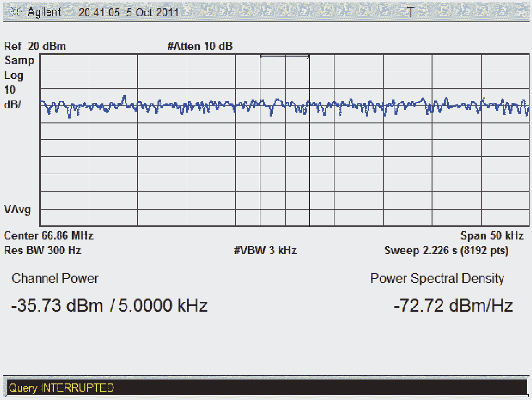This screenshot has width=532, height=400.
Task: Click the Query INTERRUPTED status message
Action: pos(61,388)
